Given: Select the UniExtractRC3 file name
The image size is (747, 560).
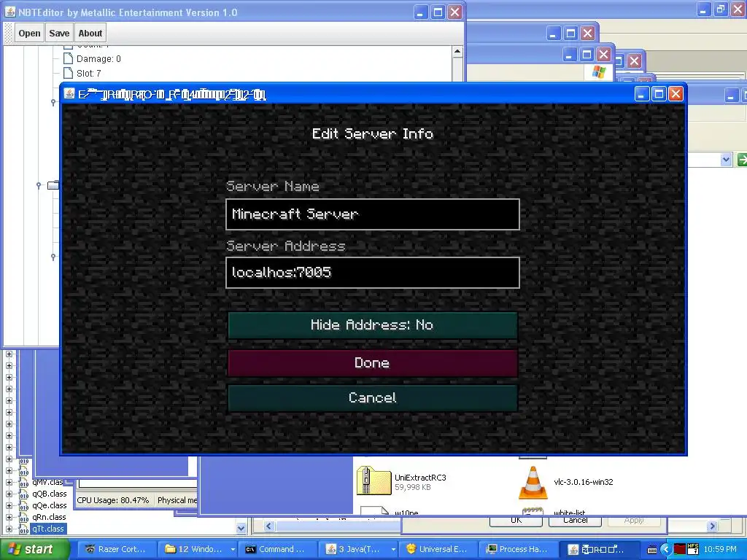Looking at the screenshot, I should 420,478.
